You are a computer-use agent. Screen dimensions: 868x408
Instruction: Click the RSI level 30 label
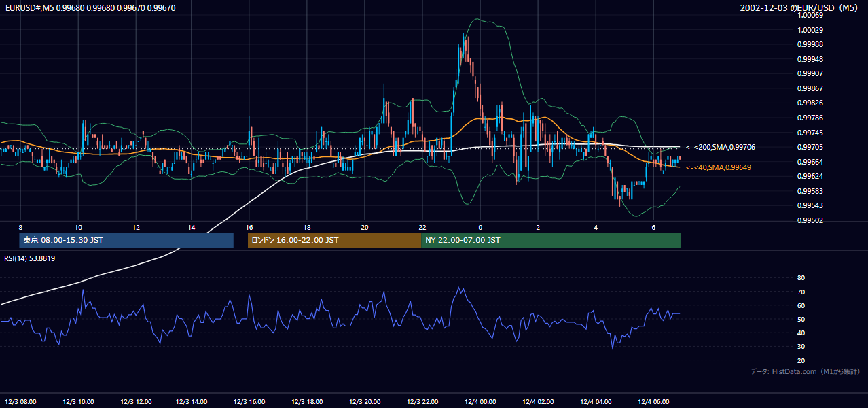point(801,347)
